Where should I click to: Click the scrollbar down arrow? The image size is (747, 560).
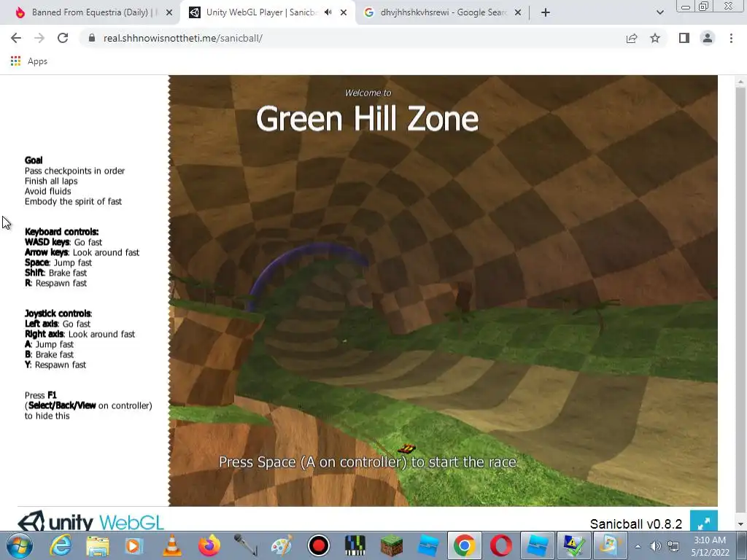740,524
